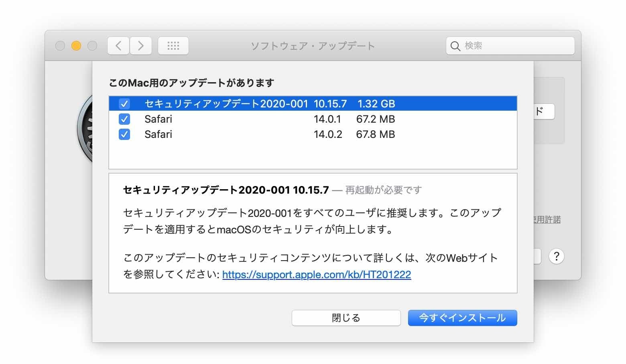Click the bold セキュリティアップデート2020-001 10.15.7 detail title
Viewport: 626px width, 364px height.
pos(226,190)
